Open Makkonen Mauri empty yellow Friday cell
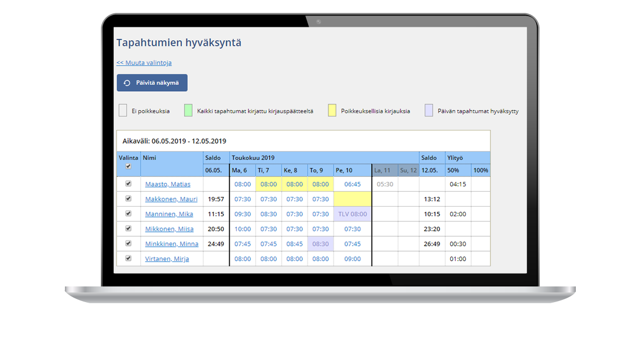The image size is (644, 337). (353, 199)
